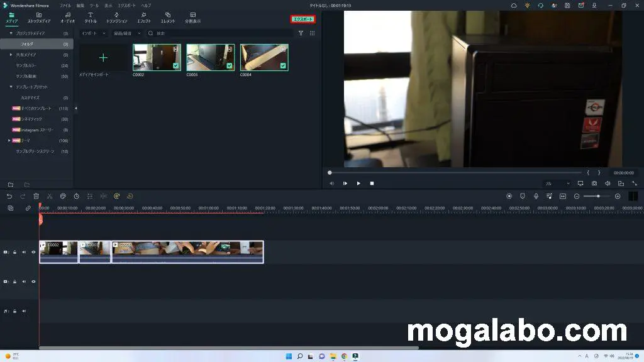Open the media filter funnel icon
The image size is (644, 362).
[x=301, y=33]
